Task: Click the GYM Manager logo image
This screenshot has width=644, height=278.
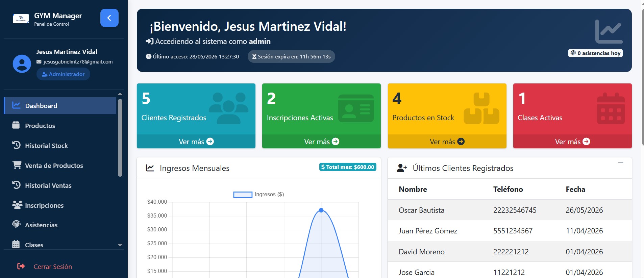Action: [x=21, y=19]
